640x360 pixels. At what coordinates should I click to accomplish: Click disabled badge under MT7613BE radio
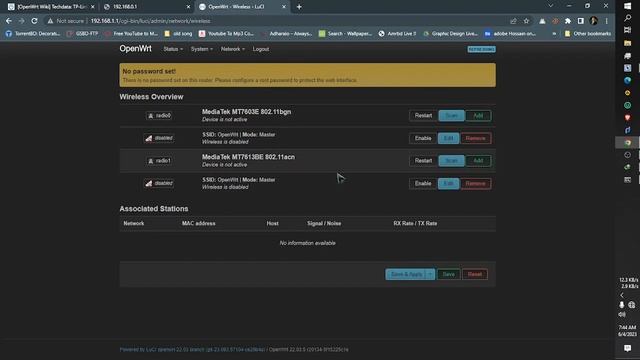(x=159, y=183)
